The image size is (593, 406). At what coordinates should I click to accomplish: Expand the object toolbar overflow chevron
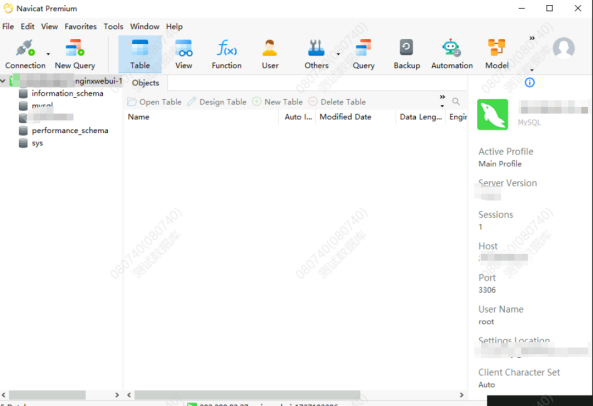(x=442, y=97)
